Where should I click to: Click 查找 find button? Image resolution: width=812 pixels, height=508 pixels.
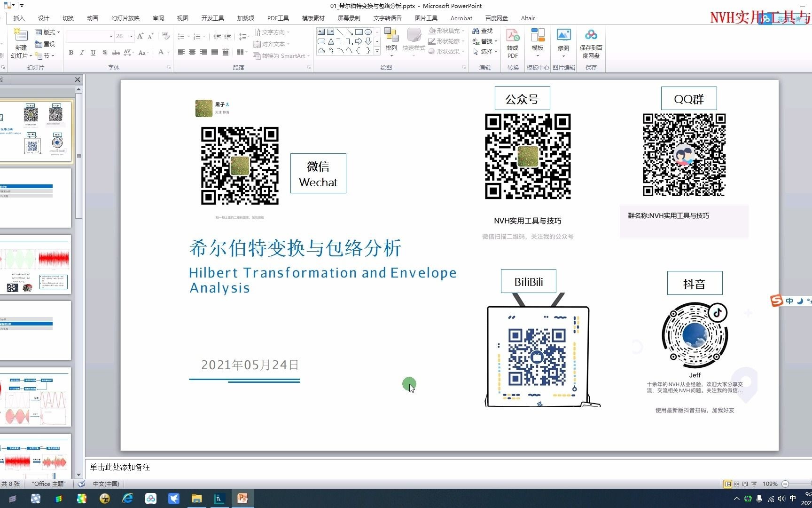[483, 31]
